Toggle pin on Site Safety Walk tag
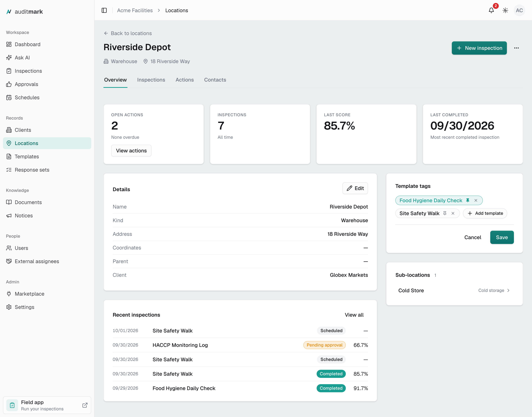This screenshot has height=417, width=532. (445, 213)
